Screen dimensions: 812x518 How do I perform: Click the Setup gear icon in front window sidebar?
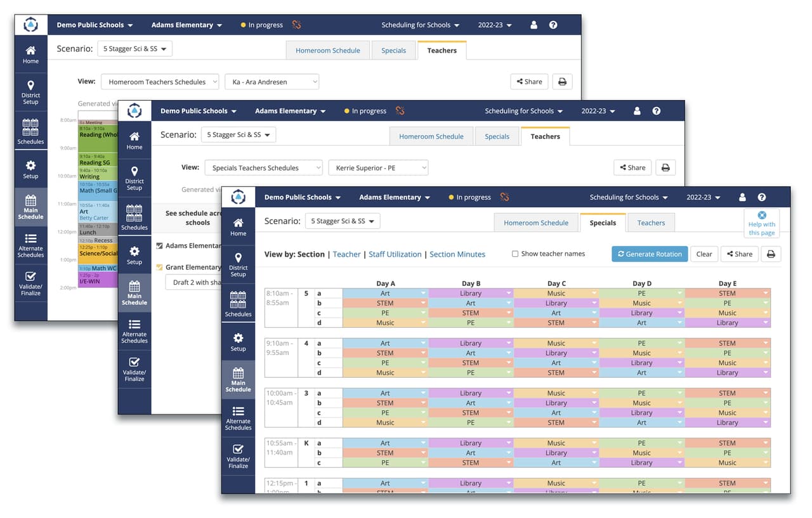[x=238, y=342]
